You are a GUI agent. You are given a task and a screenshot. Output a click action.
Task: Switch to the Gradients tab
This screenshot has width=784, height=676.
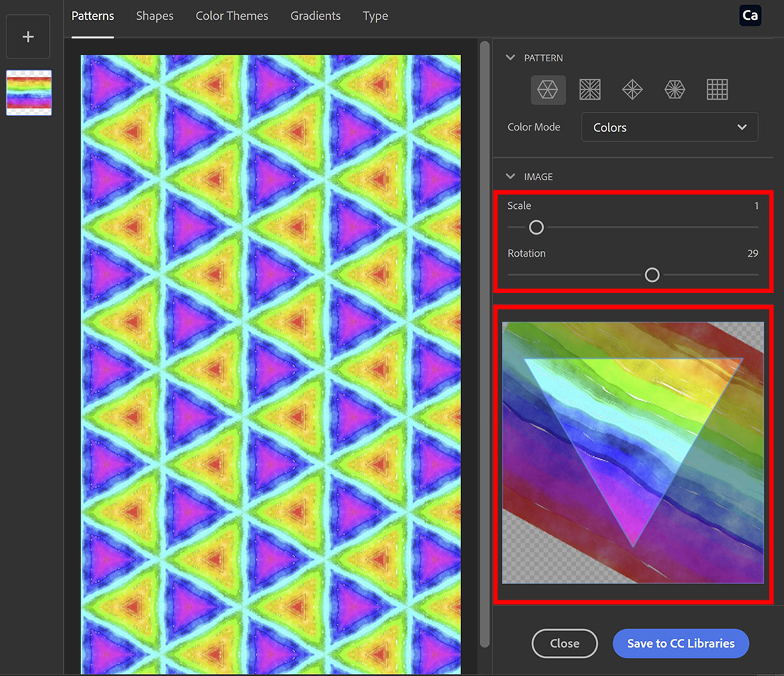pos(315,16)
